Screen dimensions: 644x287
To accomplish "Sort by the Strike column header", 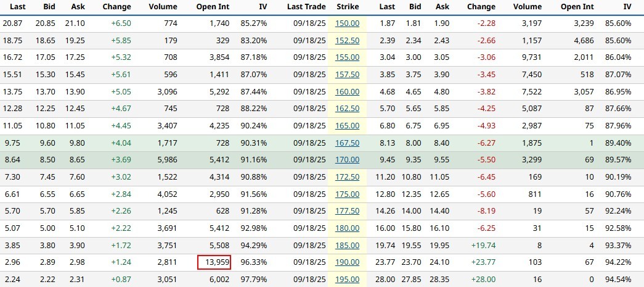I will 348,7.
